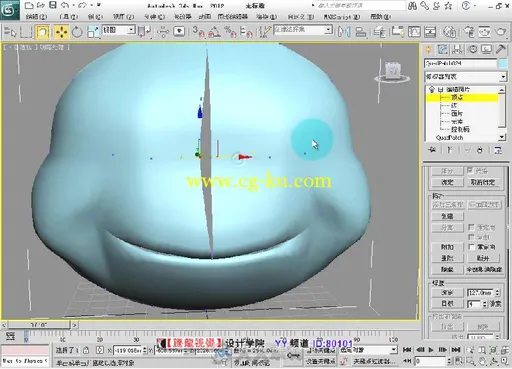Click the Use Pivot Point Center icon
This screenshot has width=512, height=369.
click(x=145, y=32)
